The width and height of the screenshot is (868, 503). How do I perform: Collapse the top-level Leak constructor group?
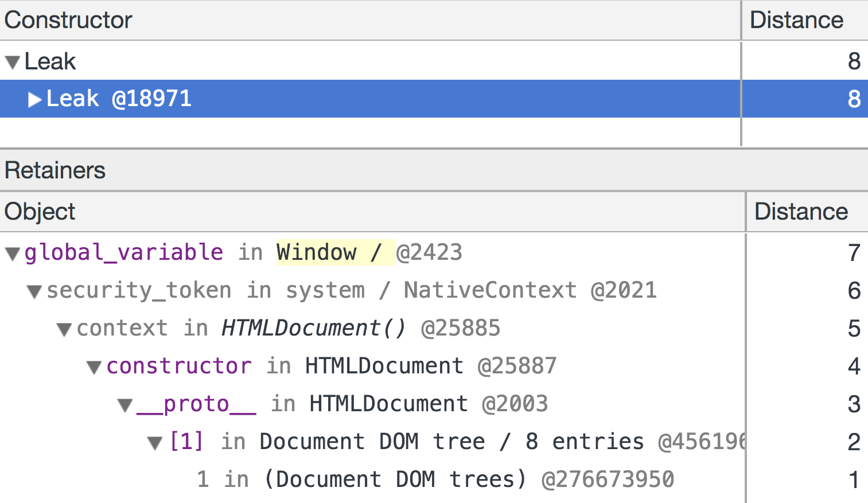[x=13, y=62]
